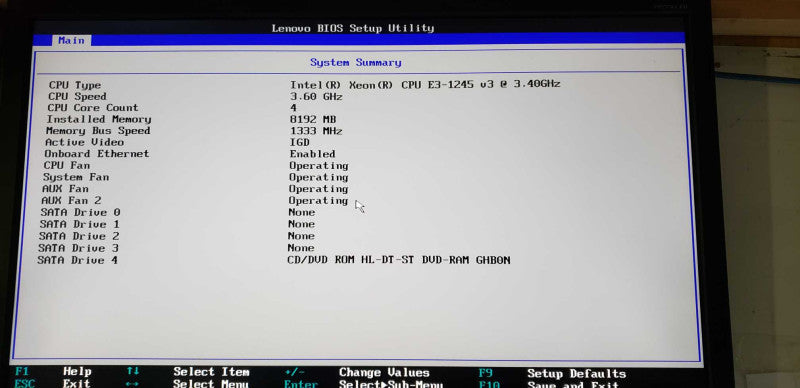Screen dimensions: 800x388
Task: Click the Lenovo BIOS Setup Utility title
Action: [353, 28]
